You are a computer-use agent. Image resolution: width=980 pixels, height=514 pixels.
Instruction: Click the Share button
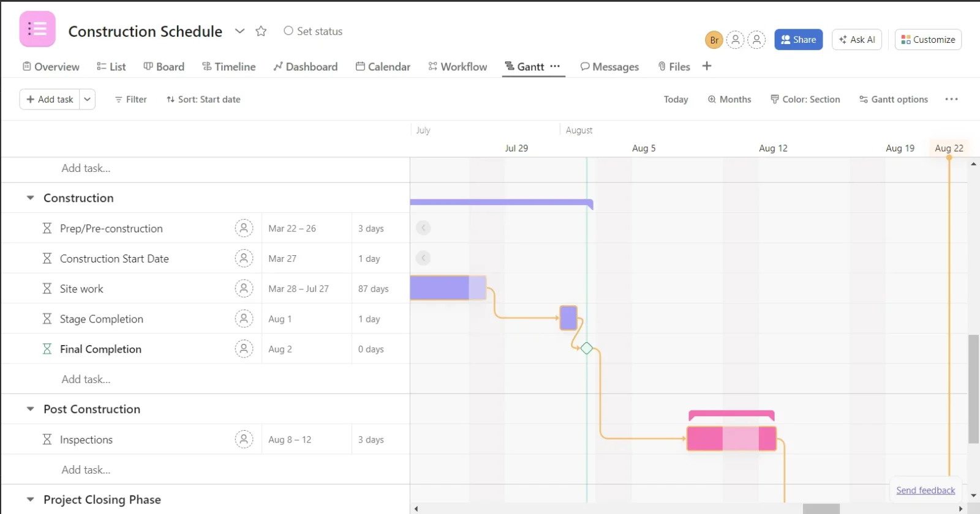click(x=799, y=40)
